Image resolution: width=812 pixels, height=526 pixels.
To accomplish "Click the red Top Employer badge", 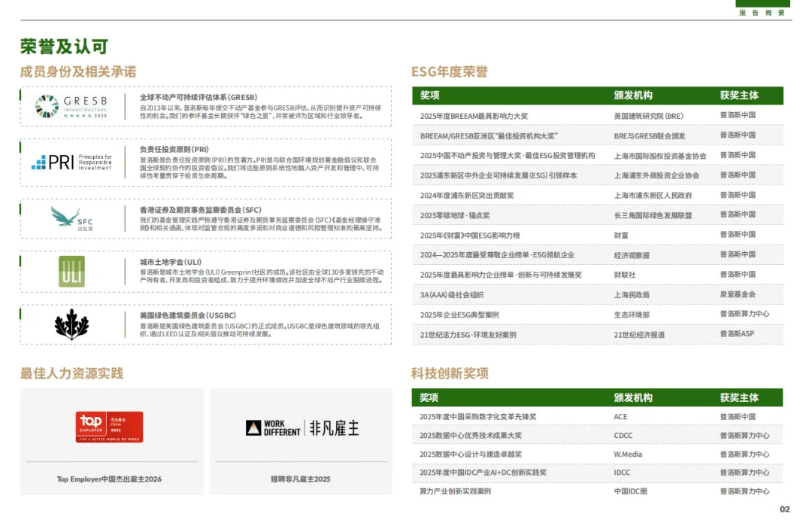I will [x=109, y=427].
